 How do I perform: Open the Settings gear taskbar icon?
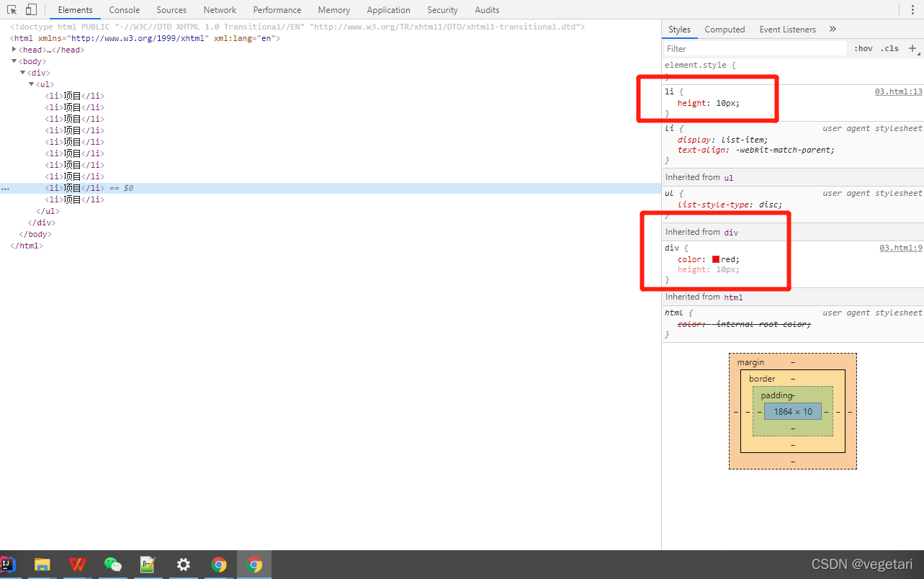tap(184, 565)
